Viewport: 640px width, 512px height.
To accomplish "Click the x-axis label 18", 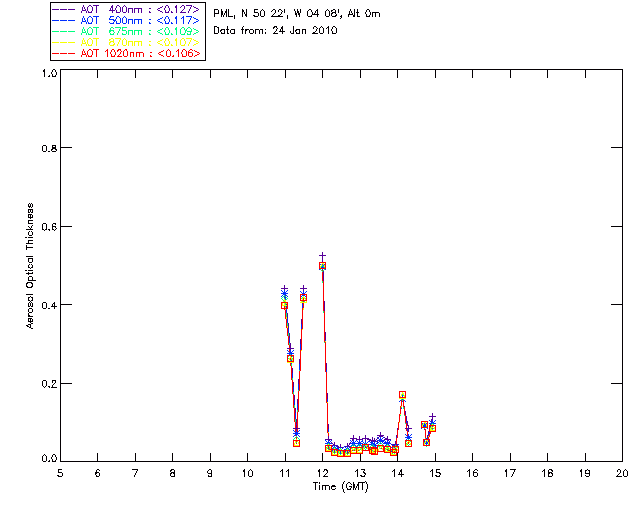I will click(547, 473).
